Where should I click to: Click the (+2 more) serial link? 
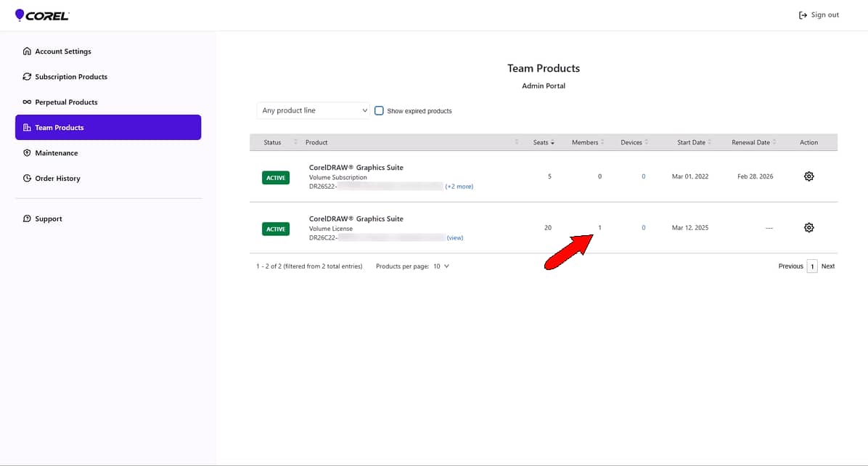pos(459,187)
